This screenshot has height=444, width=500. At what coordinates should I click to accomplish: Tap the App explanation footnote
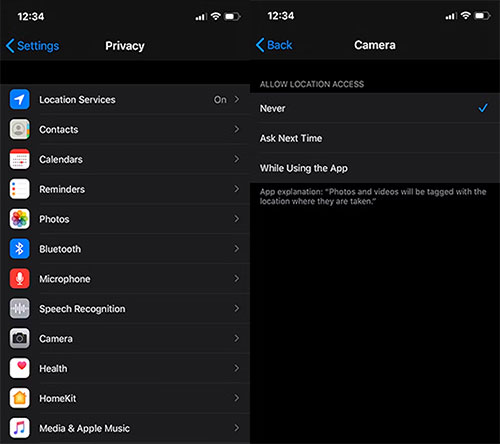tap(373, 196)
